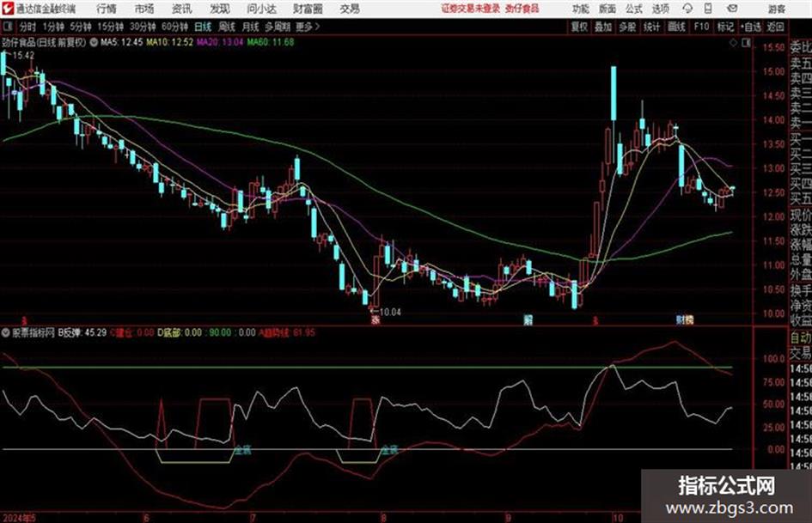The width and height of the screenshot is (812, 523).
Task: Click the panel layout icon left of 分时
Action: pos(8,27)
